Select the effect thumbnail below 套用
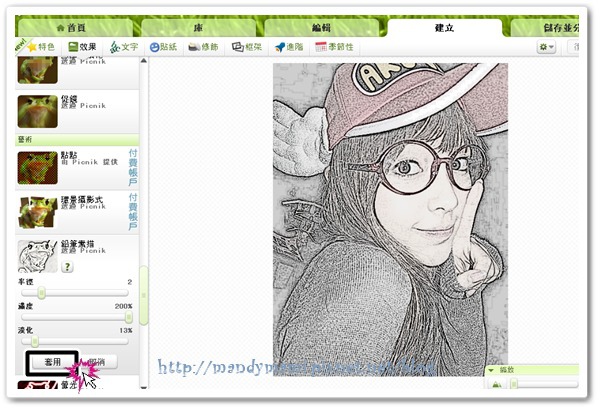Viewport: 600px width, 410px height. tap(38, 384)
